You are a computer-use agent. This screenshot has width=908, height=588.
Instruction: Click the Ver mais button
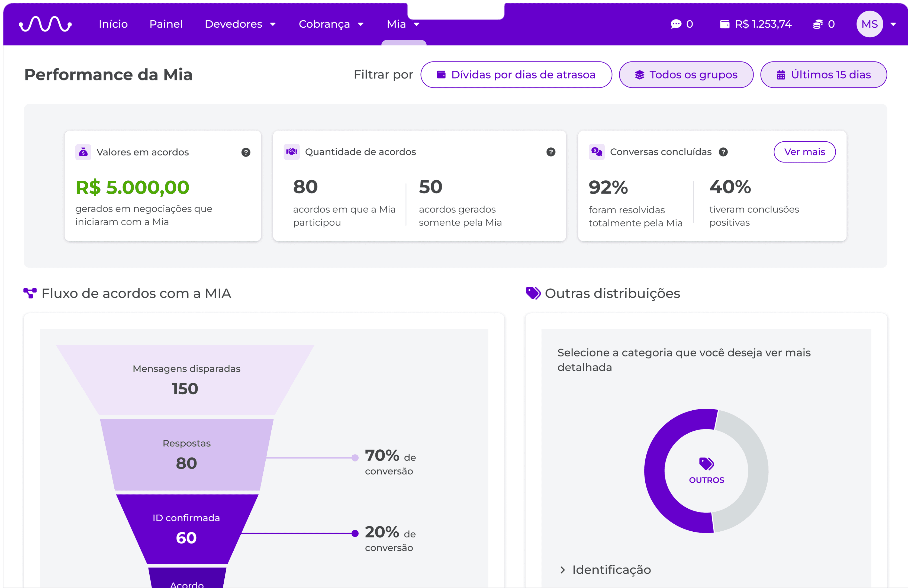804,152
